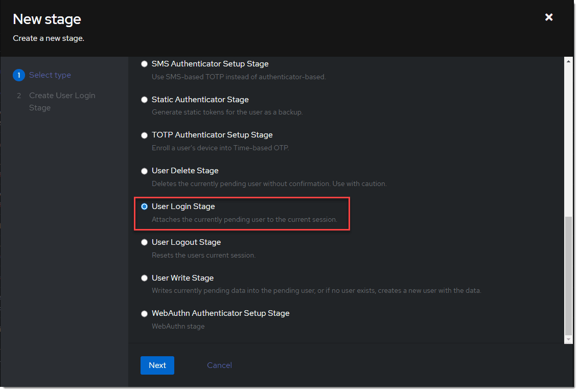Click the 'User Write Stage' label text
The height and width of the screenshot is (392, 579).
[x=182, y=278]
